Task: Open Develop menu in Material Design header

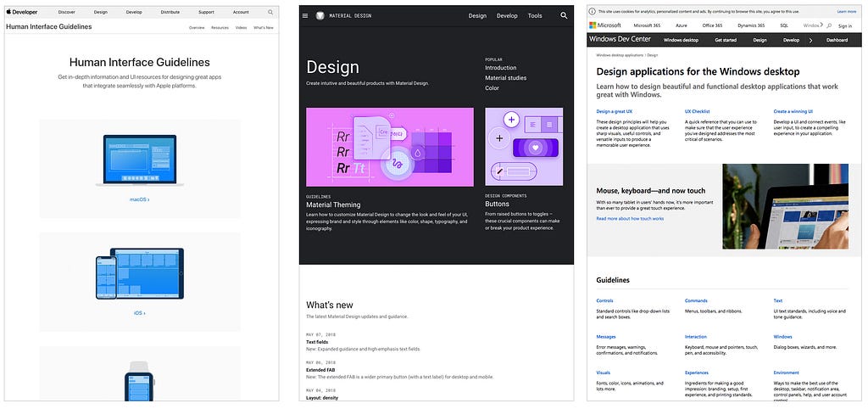Action: 507,15
